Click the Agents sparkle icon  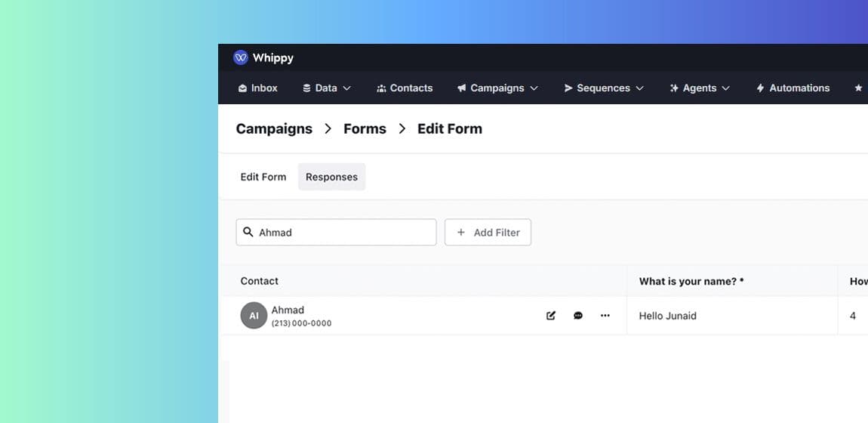click(674, 88)
